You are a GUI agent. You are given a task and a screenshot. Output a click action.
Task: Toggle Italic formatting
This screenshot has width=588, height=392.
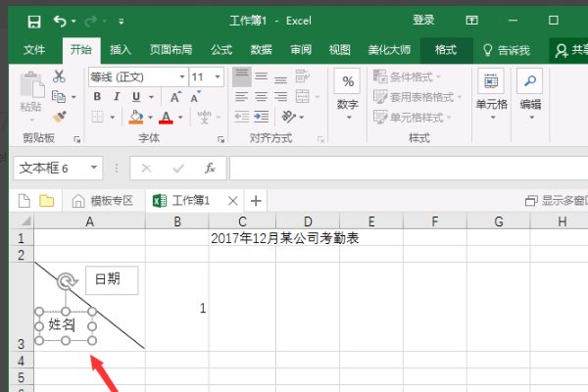(117, 97)
